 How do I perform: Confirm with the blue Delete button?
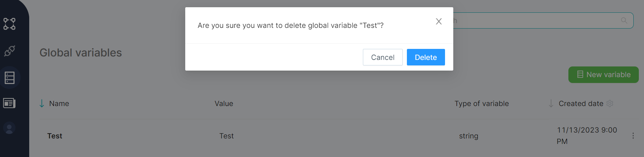(426, 57)
